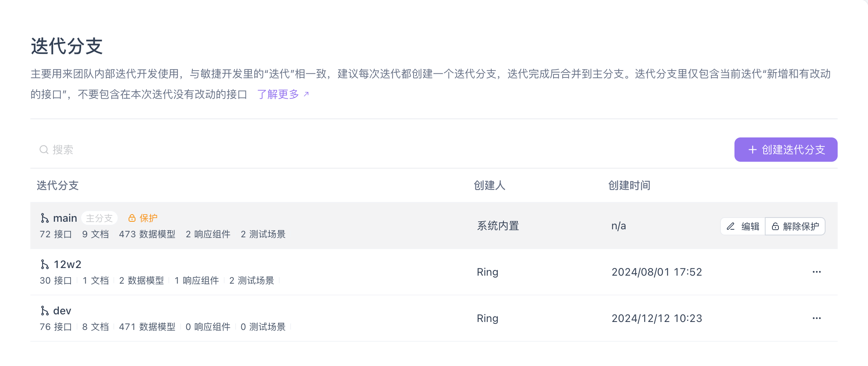Click the branch icon beside dev

coord(44,310)
